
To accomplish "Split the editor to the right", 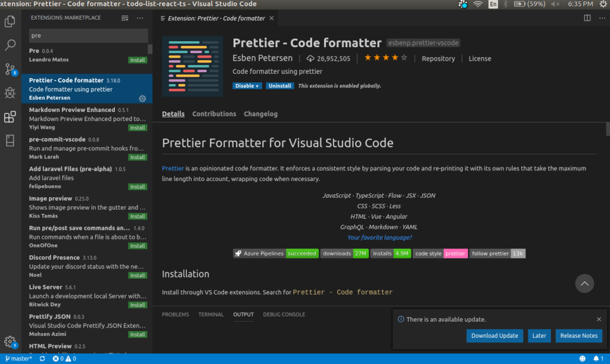I will pos(587,18).
